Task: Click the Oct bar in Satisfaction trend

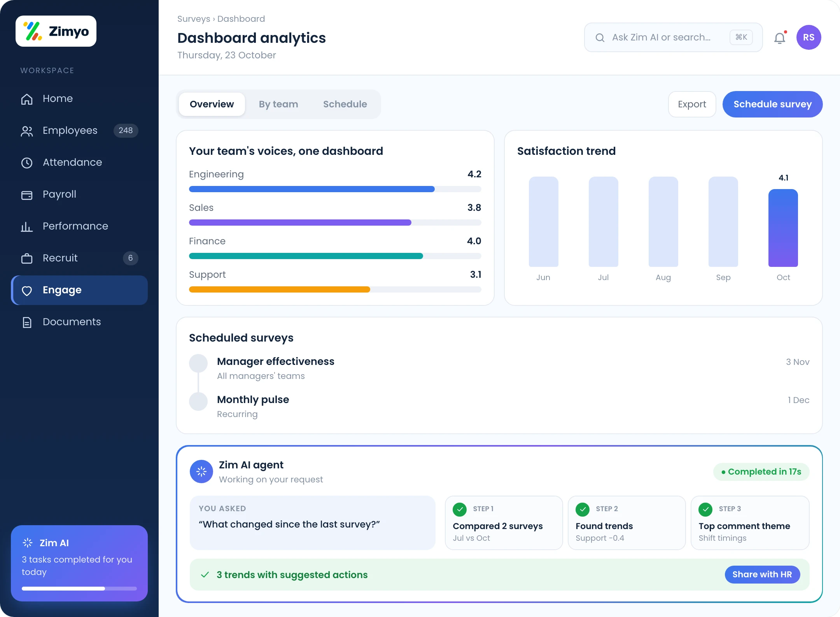Action: (x=783, y=228)
